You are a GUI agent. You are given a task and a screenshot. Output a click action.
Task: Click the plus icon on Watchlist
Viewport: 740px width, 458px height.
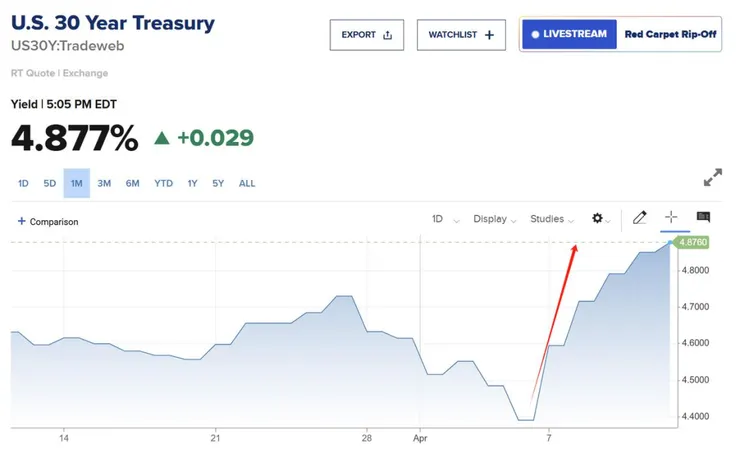(x=489, y=35)
